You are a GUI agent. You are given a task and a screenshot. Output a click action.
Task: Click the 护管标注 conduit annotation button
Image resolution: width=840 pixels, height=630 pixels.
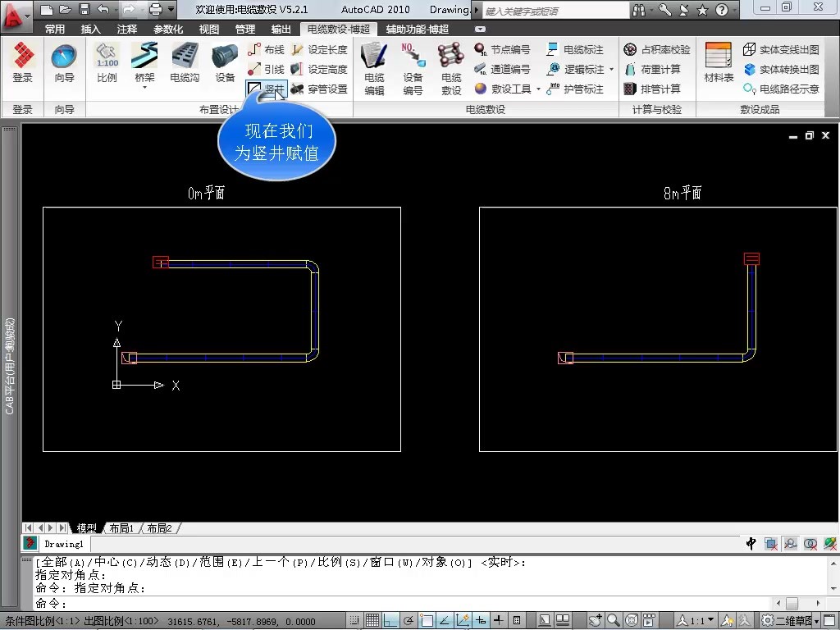tap(575, 89)
